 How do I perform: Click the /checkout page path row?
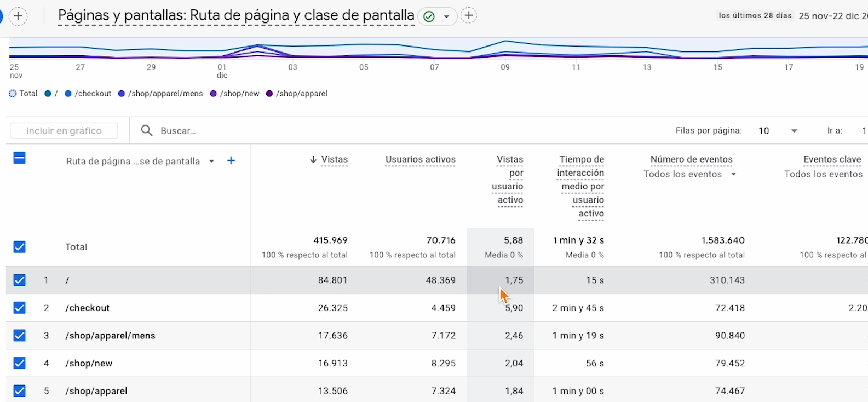tap(88, 308)
